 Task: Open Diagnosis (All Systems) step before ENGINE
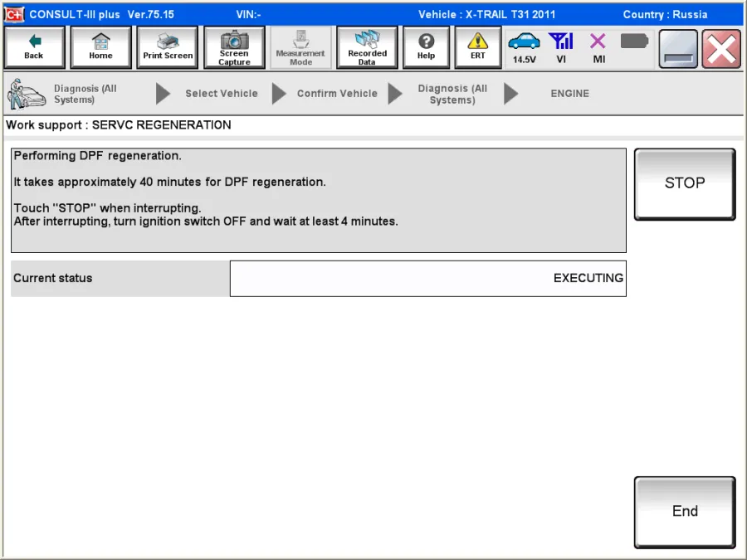tap(452, 94)
